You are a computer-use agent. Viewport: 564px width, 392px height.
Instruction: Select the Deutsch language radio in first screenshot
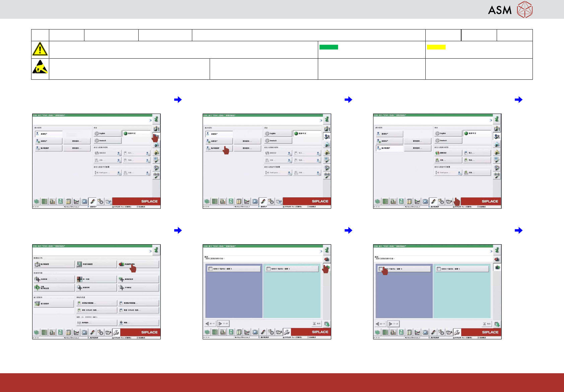click(96, 141)
